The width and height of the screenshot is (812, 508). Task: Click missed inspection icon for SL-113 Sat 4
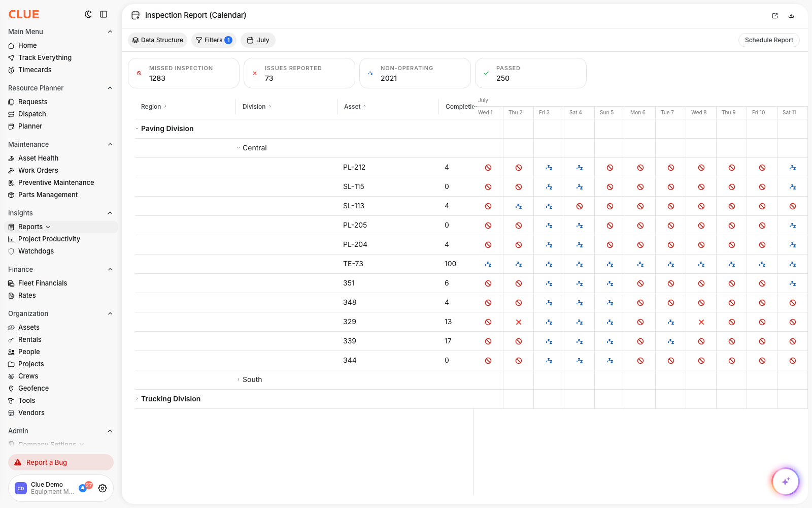point(580,206)
